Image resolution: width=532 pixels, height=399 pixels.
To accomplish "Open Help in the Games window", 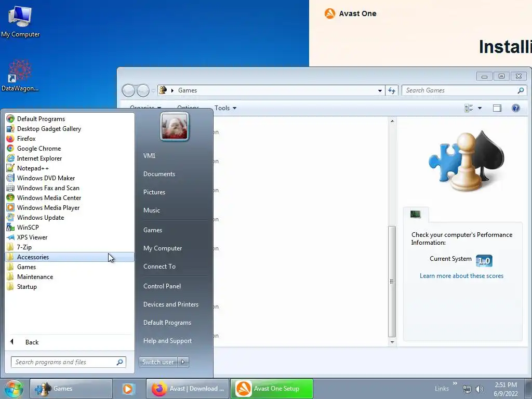I will click(516, 108).
